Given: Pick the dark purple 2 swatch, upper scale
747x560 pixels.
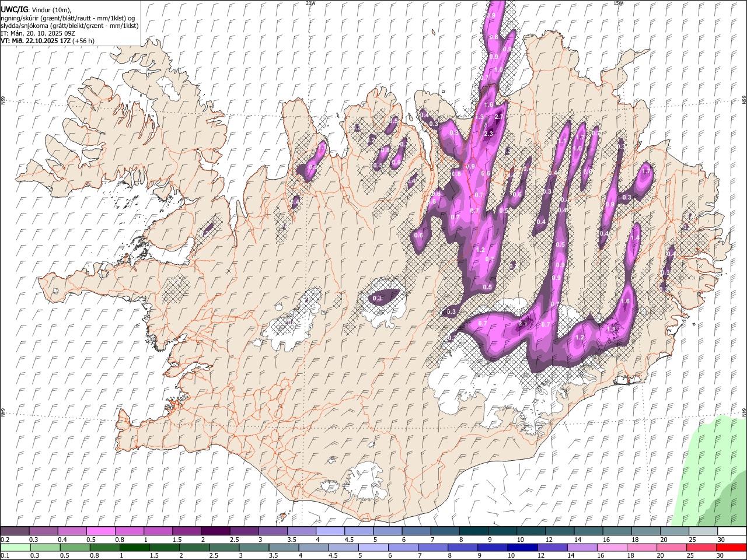Looking at the screenshot, I should 215,531.
